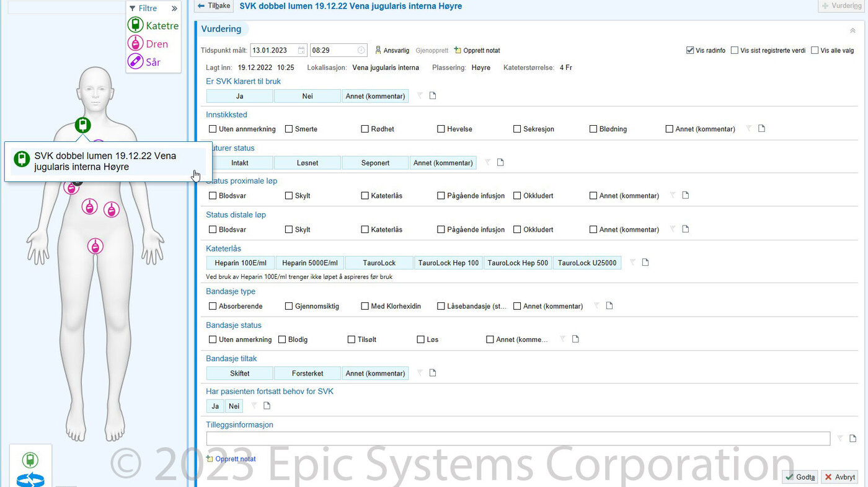The width and height of the screenshot is (868, 487).
Task: Click the green SVK catheter marker on neck
Action: tap(83, 125)
